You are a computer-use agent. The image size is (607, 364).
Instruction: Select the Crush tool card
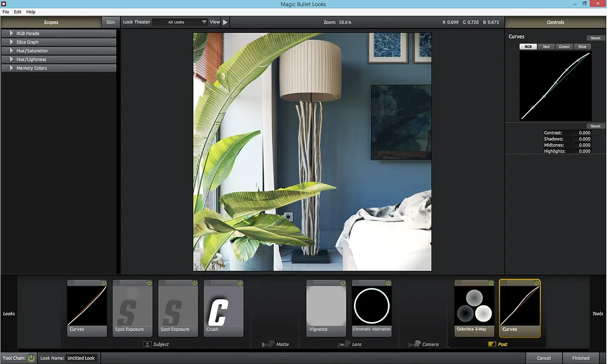tap(224, 308)
